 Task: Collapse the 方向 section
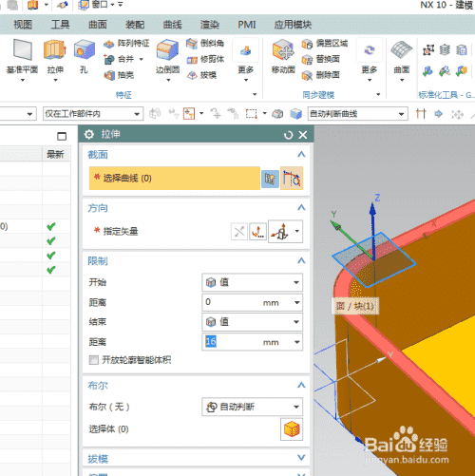pyautogui.click(x=301, y=208)
